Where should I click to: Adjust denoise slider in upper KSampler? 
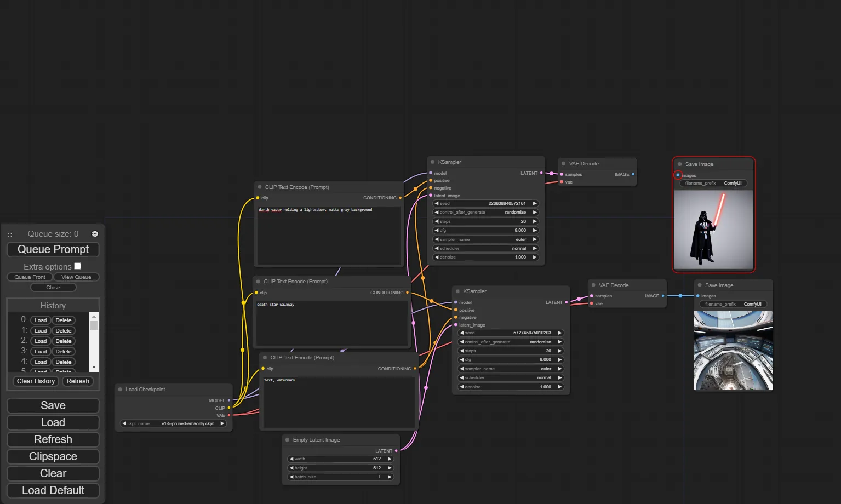485,257
